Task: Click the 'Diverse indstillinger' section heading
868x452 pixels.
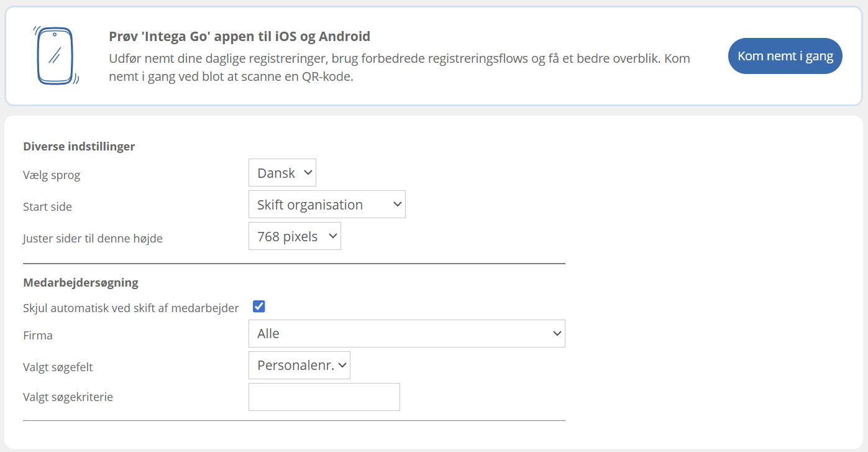Action: point(79,147)
